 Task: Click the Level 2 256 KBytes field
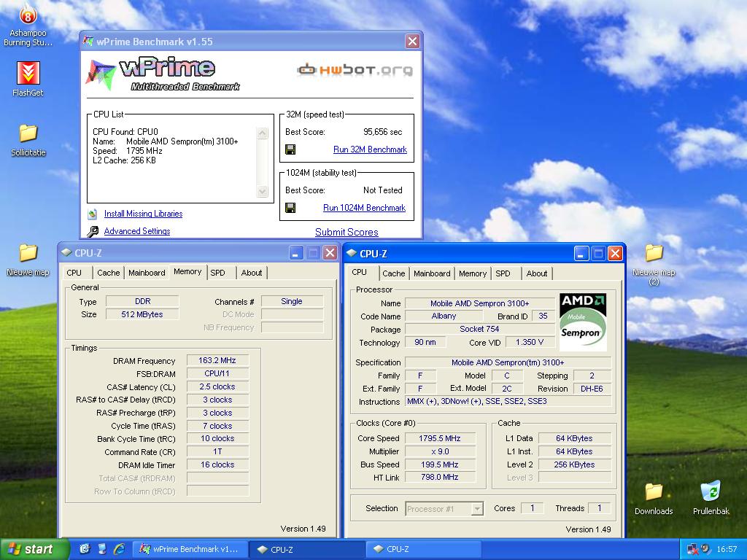575,464
